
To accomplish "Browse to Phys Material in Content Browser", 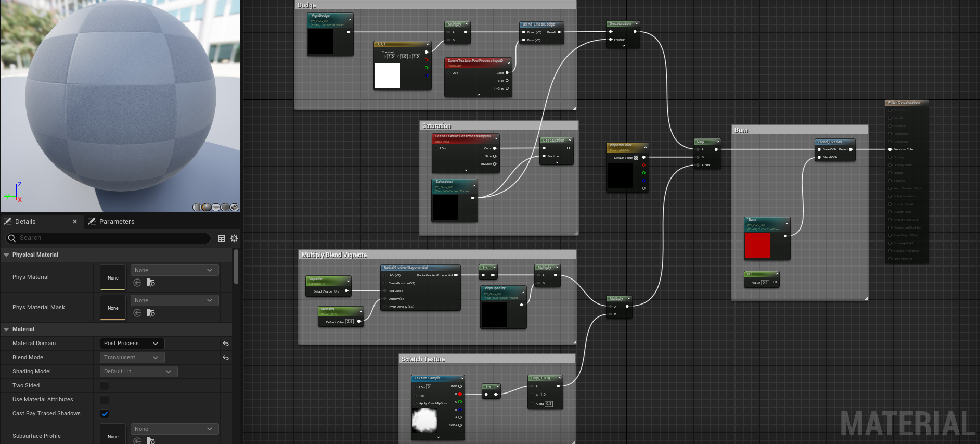I will coord(151,283).
